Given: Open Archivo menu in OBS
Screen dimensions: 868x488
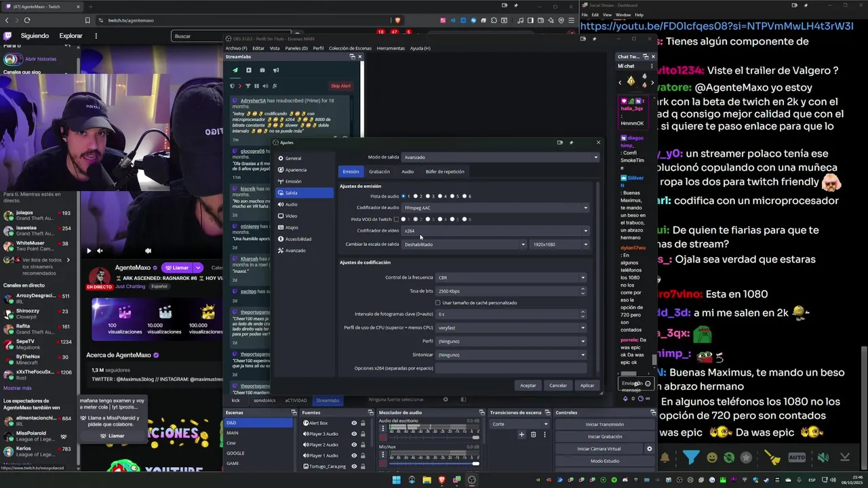Looking at the screenshot, I should (236, 48).
